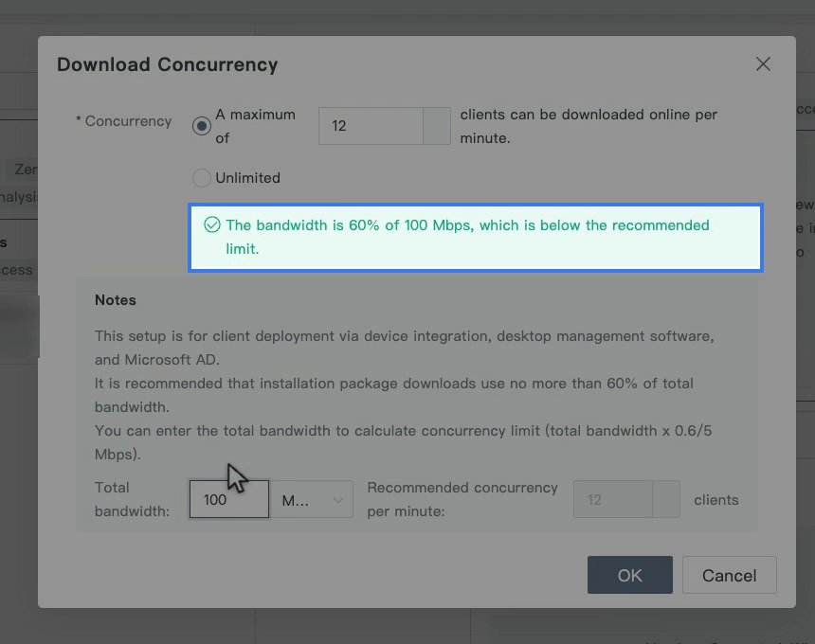
Task: Click the 'It is recommended that installation package' note
Action: point(394,395)
